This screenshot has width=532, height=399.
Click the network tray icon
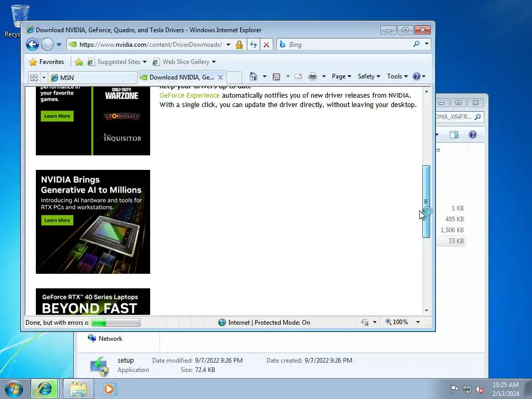tap(467, 390)
